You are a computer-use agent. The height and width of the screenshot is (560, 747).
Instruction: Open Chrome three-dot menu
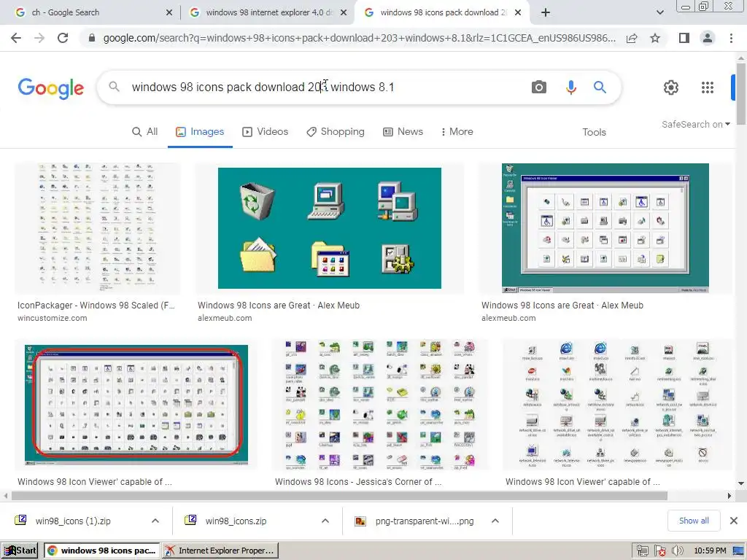tap(731, 38)
